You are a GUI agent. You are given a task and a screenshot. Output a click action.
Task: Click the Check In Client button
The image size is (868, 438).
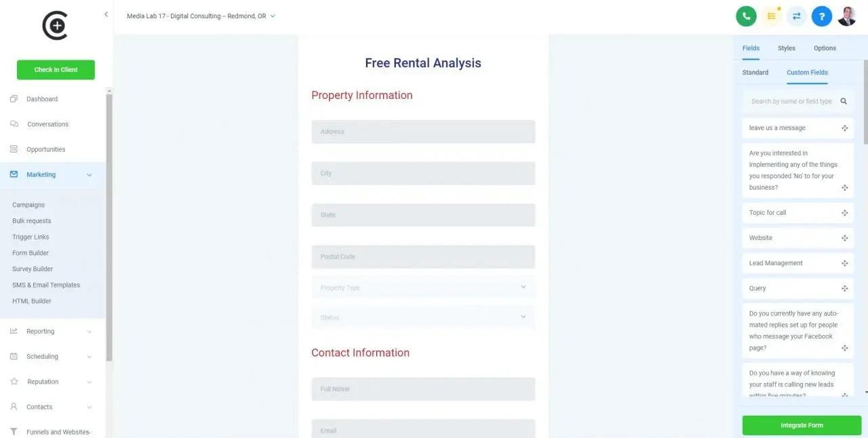tap(56, 70)
